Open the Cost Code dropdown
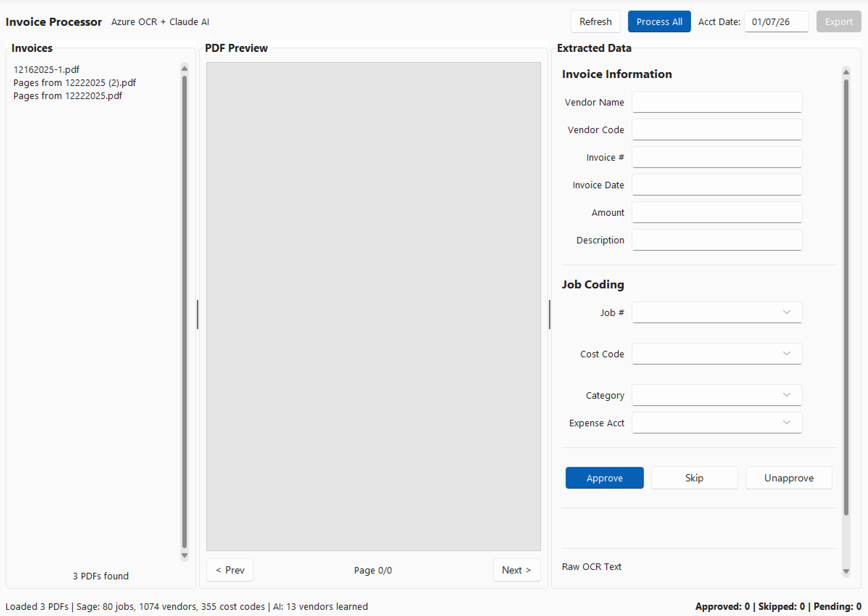Screen dimensions: 868x616 click(x=716, y=353)
